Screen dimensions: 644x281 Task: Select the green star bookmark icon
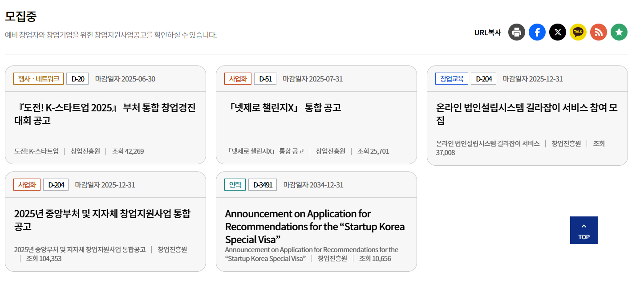(619, 32)
